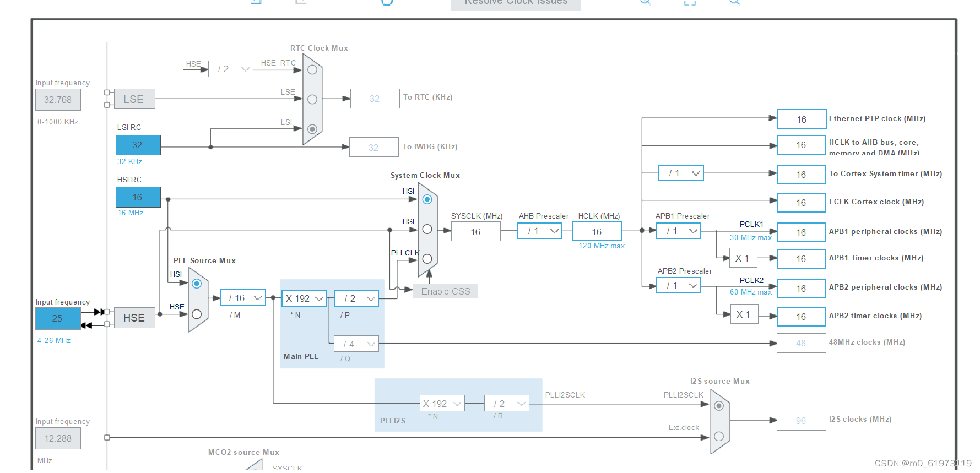The width and height of the screenshot is (980, 473).
Task: Open the /4 PLL Q divider dropdown
Action: click(356, 344)
